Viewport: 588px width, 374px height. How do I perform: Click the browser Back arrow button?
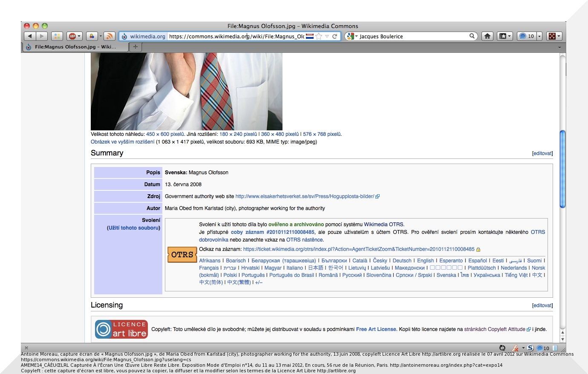[x=30, y=36]
